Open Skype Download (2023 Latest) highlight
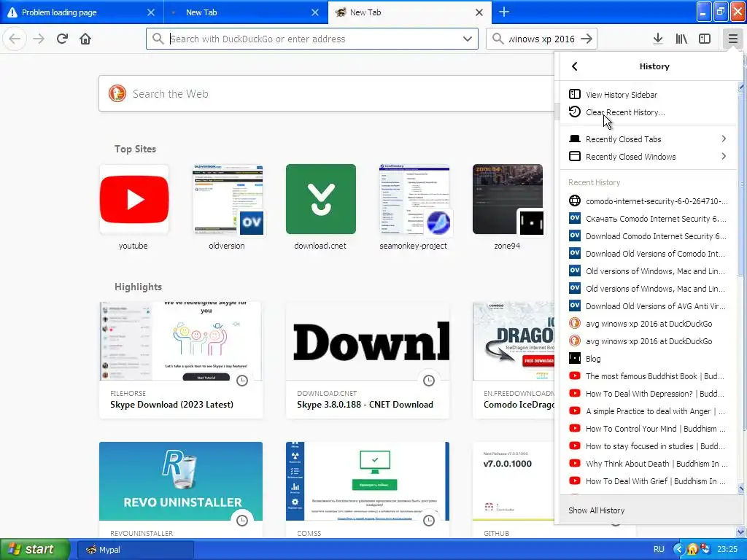Viewport: 747px width, 560px height. (x=181, y=359)
